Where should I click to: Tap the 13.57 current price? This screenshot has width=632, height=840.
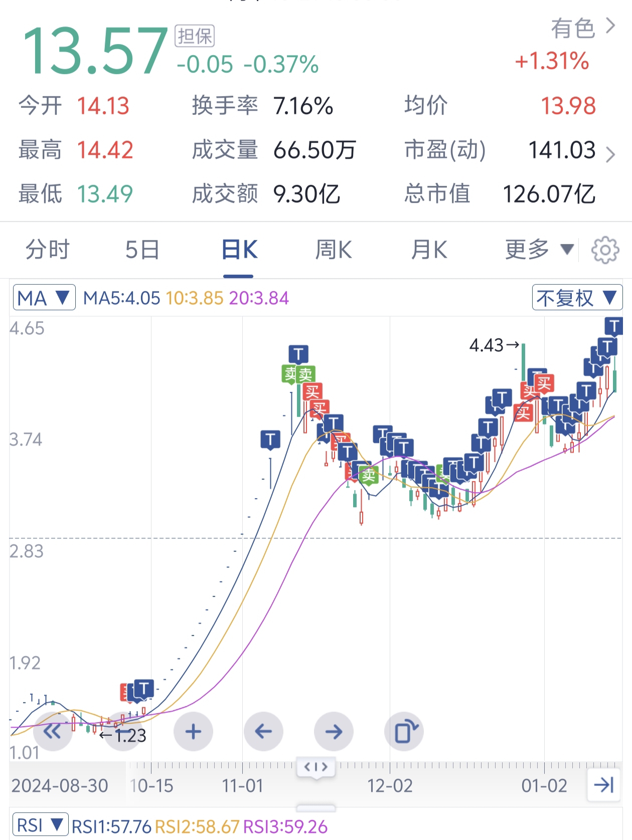(95, 51)
